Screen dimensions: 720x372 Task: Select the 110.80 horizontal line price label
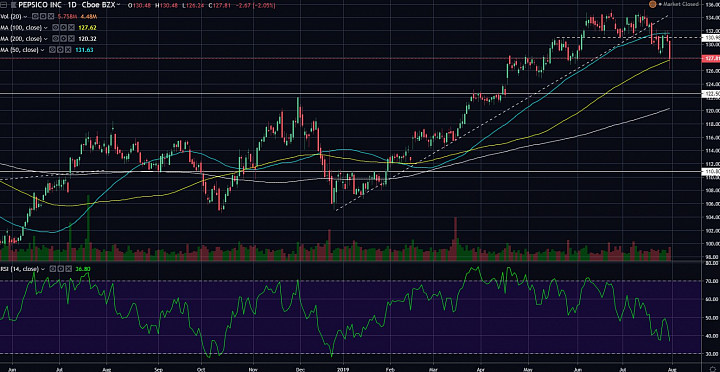pyautogui.click(x=711, y=171)
